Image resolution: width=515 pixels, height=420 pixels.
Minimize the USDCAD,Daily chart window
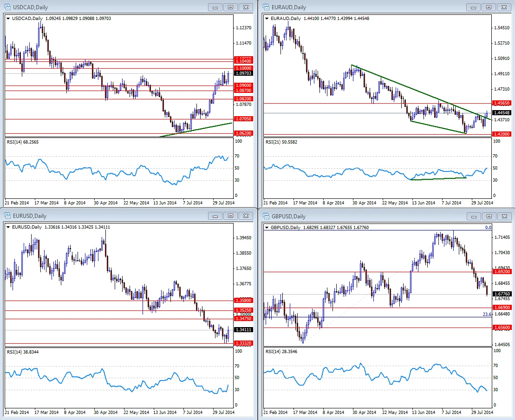click(x=215, y=7)
